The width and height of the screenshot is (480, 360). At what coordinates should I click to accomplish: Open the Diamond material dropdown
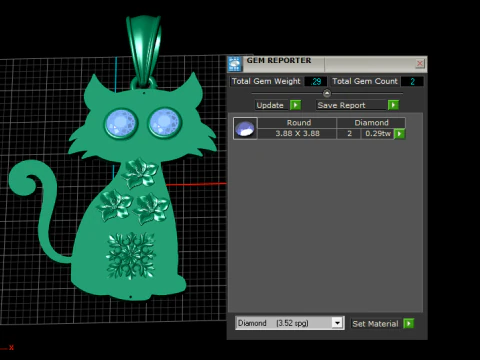337,323
